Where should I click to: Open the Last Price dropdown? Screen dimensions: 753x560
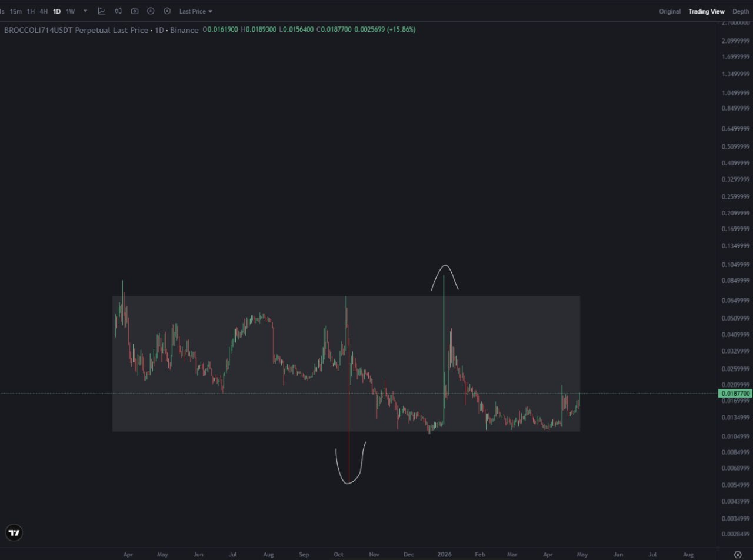click(196, 11)
